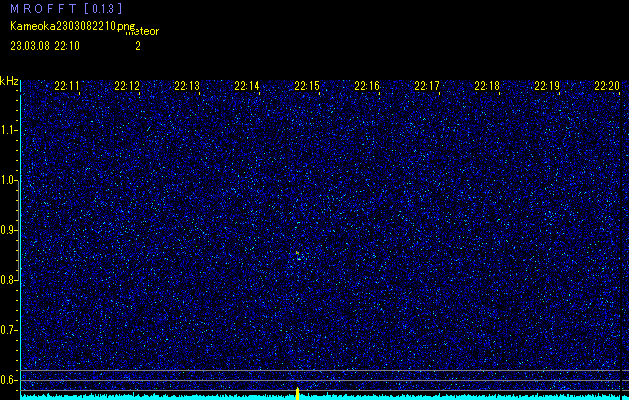The image size is (629, 400).
Task: Click the 22:13 time axis label
Action: coord(187,86)
